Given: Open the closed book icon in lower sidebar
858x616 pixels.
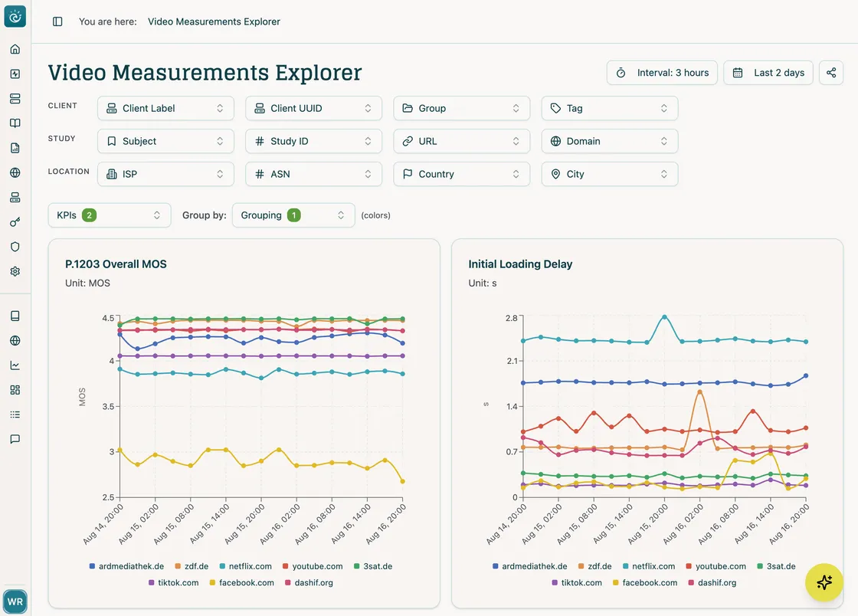Looking at the screenshot, I should [x=15, y=316].
